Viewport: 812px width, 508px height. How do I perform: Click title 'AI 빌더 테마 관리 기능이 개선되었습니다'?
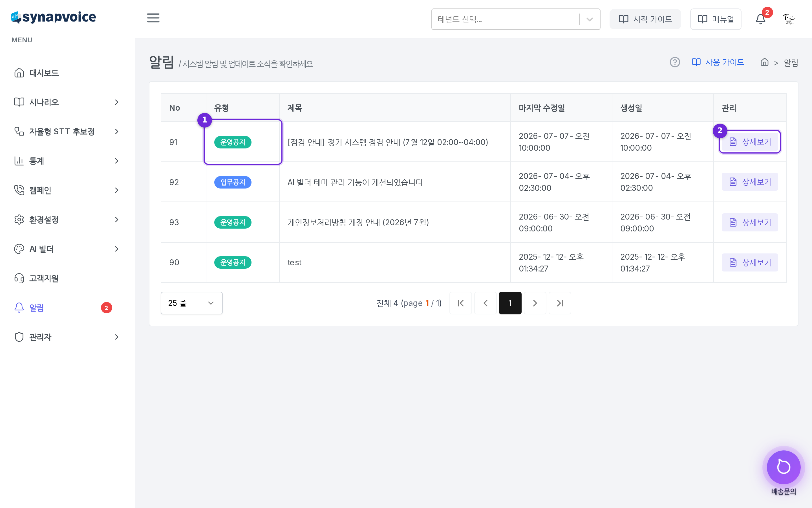click(355, 182)
